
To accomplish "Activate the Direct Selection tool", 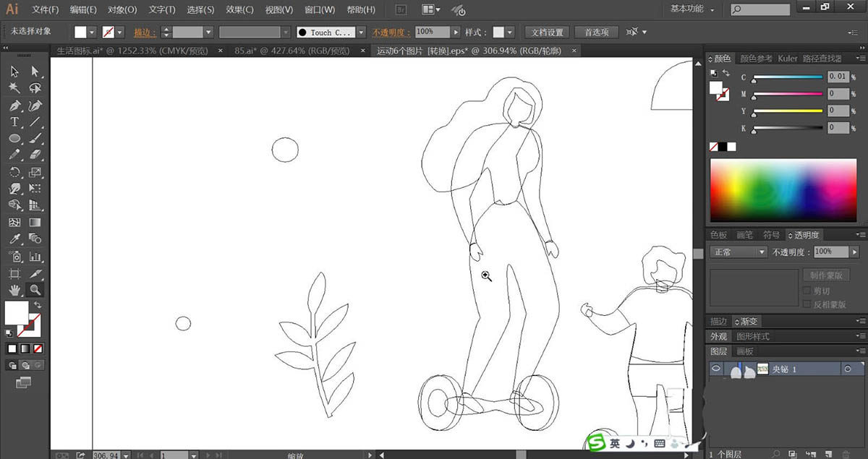I will pos(35,71).
